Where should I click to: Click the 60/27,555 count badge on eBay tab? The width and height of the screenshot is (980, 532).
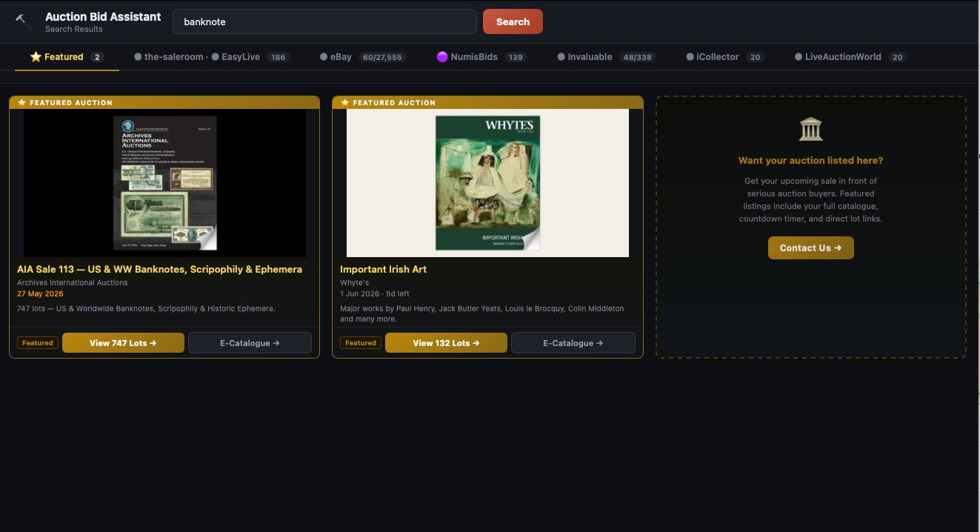pos(382,57)
